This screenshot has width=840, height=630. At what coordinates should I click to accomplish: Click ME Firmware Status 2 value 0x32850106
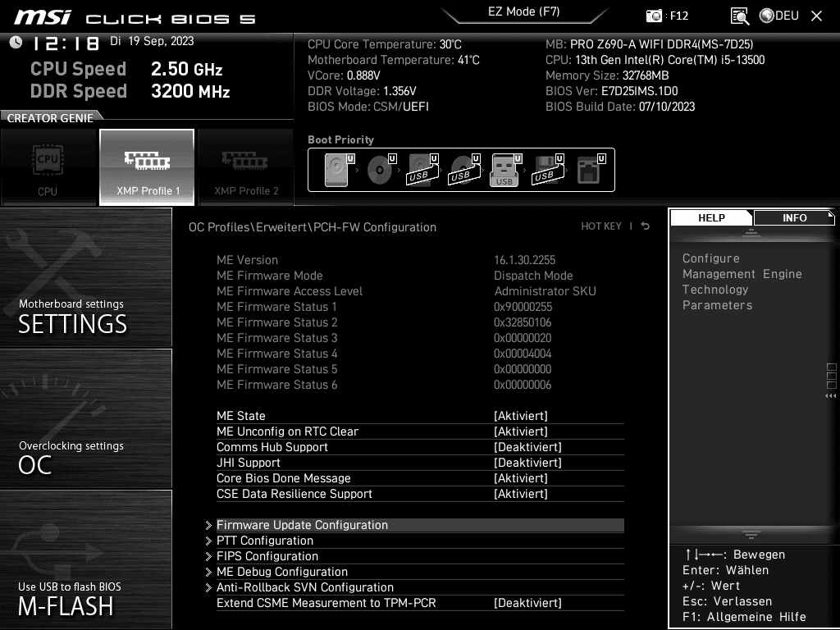(x=523, y=322)
